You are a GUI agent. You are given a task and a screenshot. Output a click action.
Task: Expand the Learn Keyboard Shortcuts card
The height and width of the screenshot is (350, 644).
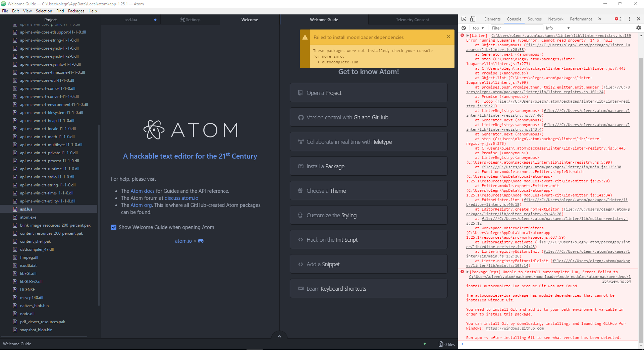[369, 289]
